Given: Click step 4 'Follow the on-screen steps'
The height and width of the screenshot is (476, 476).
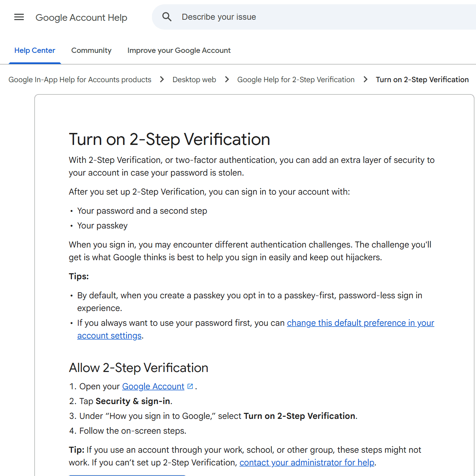Looking at the screenshot, I should pos(133,431).
